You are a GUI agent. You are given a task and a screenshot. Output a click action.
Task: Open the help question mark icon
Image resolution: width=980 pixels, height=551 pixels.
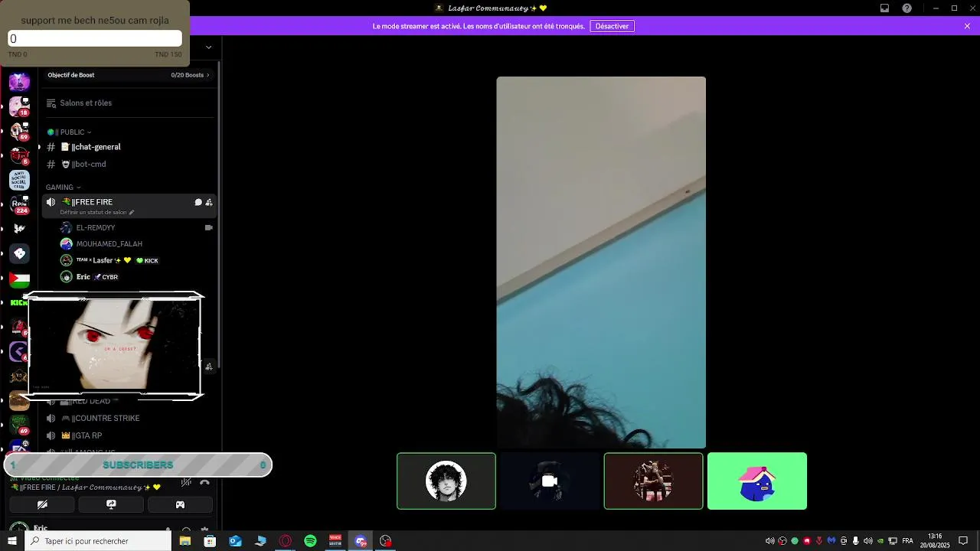pos(907,8)
